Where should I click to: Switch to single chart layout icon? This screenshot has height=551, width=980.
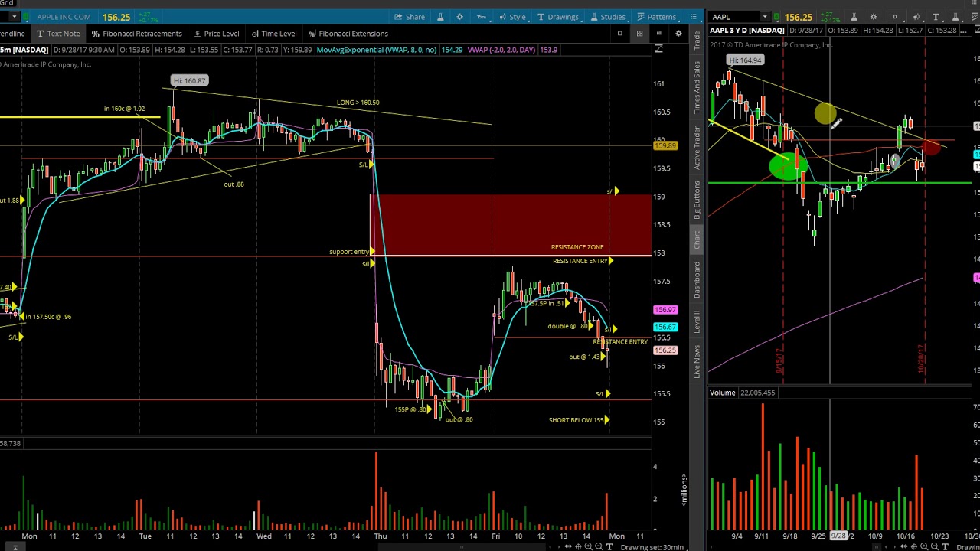click(x=619, y=34)
